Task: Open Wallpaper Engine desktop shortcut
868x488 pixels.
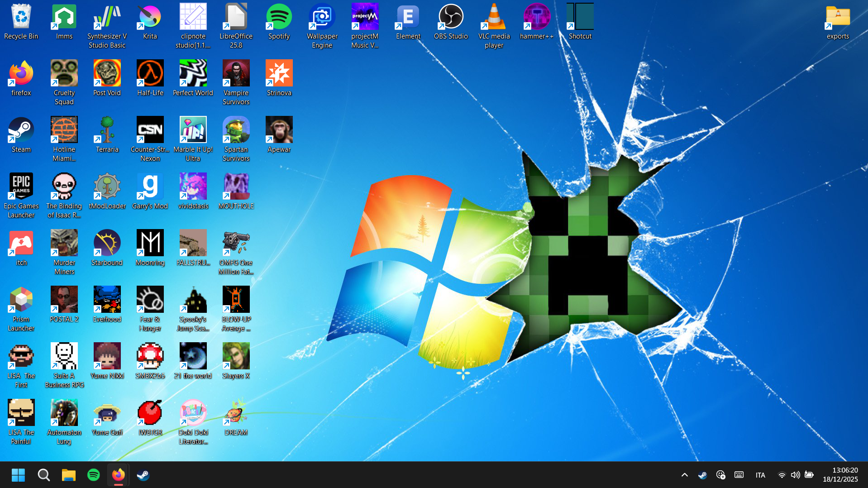Action: (322, 26)
